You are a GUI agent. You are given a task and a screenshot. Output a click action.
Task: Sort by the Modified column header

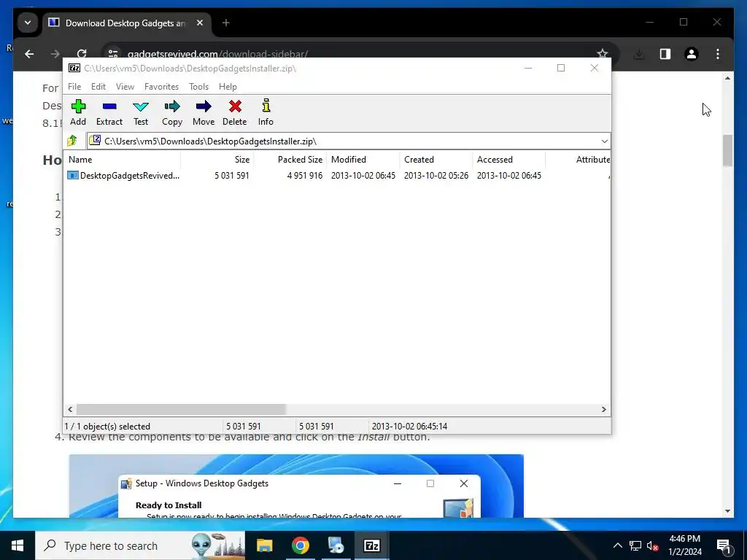coord(363,160)
